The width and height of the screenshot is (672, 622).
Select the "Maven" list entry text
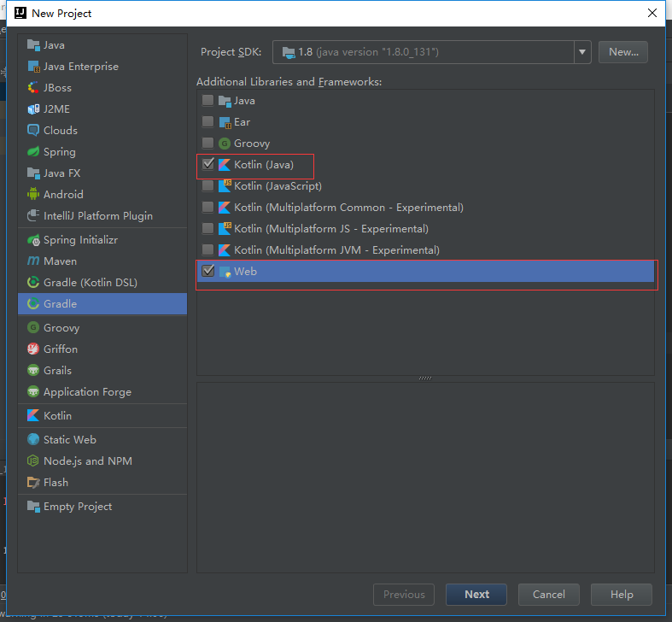pyautogui.click(x=60, y=261)
